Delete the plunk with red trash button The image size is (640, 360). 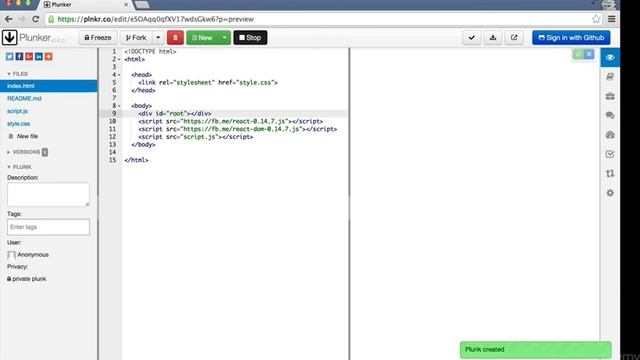(176, 38)
